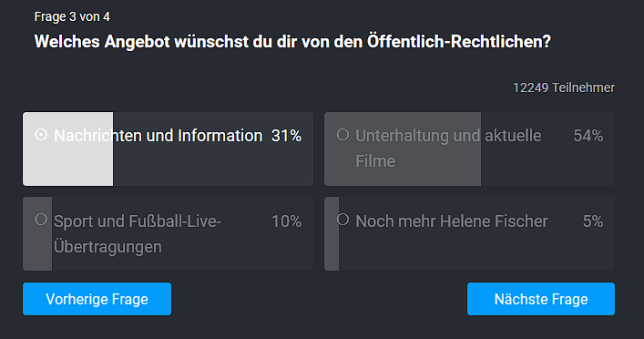Click the 5% result value
This screenshot has width=644, height=339.
click(x=593, y=221)
